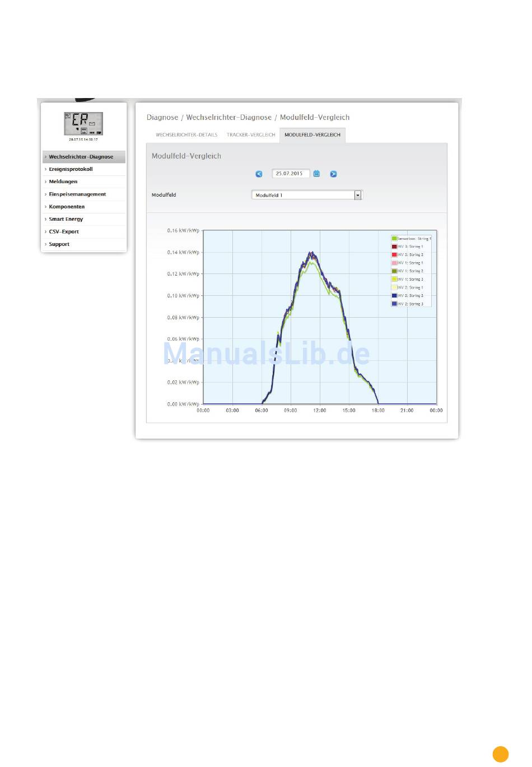Click the INV 2: String 1 pale yellow swatch
532x767 pixels.
[394, 287]
